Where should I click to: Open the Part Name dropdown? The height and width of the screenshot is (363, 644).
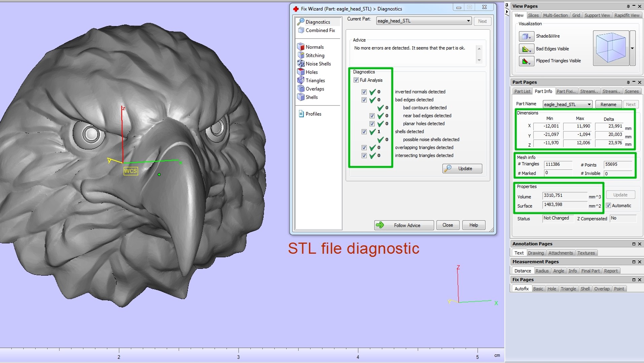(589, 105)
